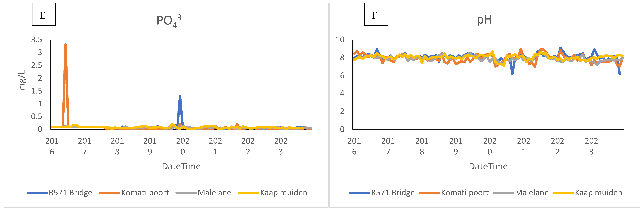This screenshot has width=644, height=209.
Task: Select Kaap muiden legend text in pH chart
Action: (x=598, y=193)
